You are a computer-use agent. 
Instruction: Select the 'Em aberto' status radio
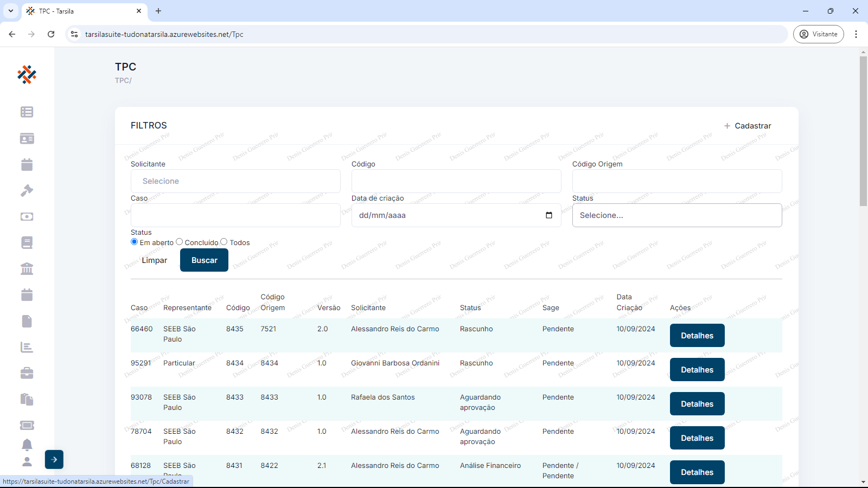click(135, 242)
